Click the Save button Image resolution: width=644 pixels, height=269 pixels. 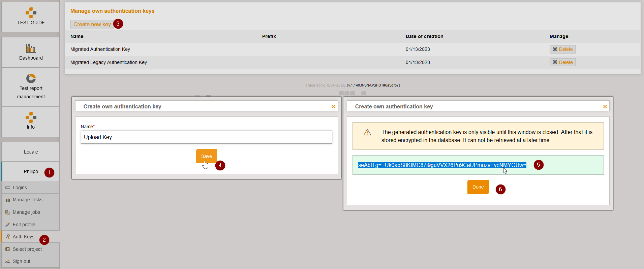tap(207, 156)
